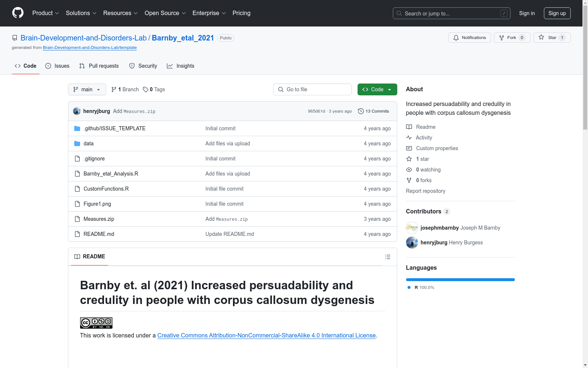Viewport: 588px width, 368px height.
Task: Open the Enterprise dropdown menu
Action: (209, 13)
